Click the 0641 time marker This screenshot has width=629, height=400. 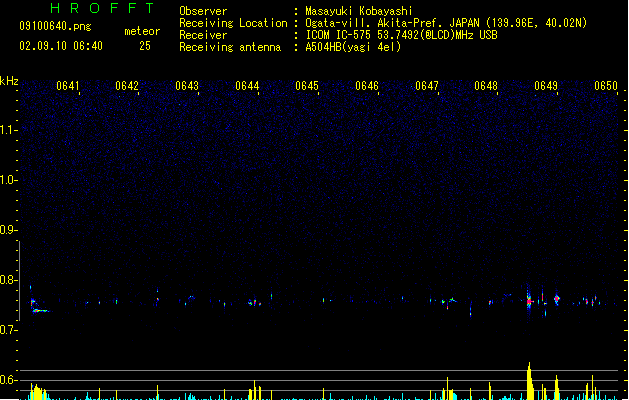[67, 86]
